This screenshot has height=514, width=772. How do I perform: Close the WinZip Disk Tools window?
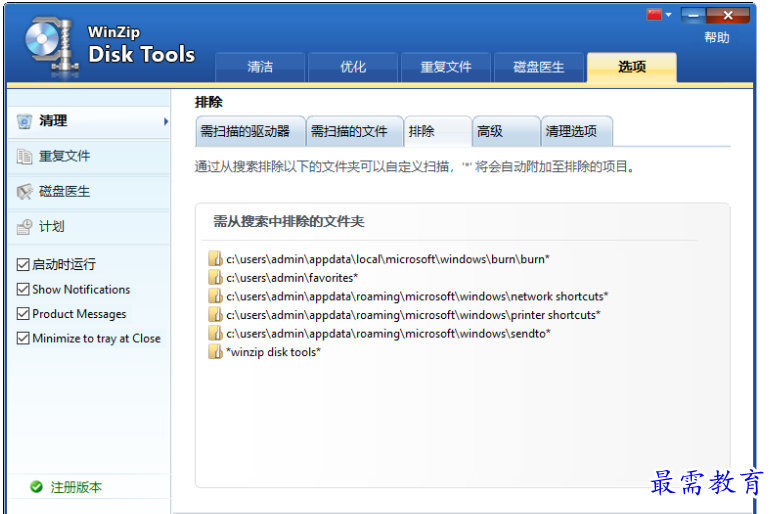728,15
